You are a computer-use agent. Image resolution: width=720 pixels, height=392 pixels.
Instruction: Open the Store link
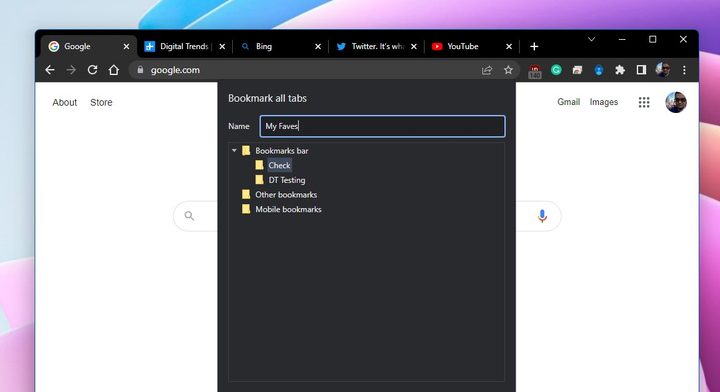[101, 102]
